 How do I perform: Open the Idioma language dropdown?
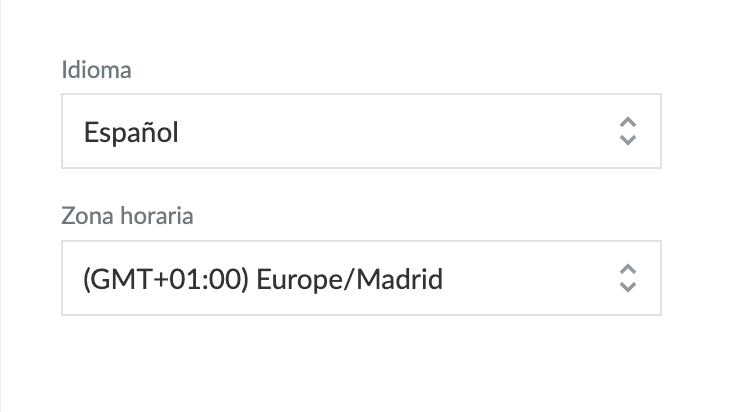(x=361, y=131)
